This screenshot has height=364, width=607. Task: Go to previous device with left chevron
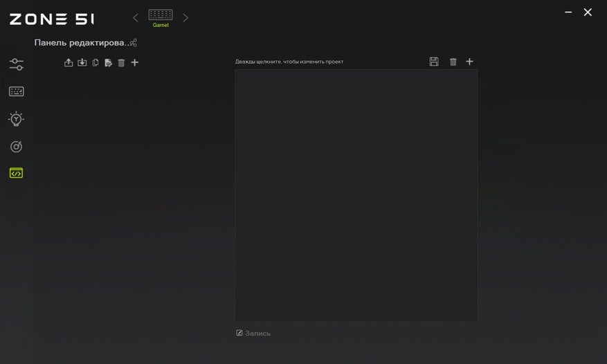pyautogui.click(x=136, y=18)
